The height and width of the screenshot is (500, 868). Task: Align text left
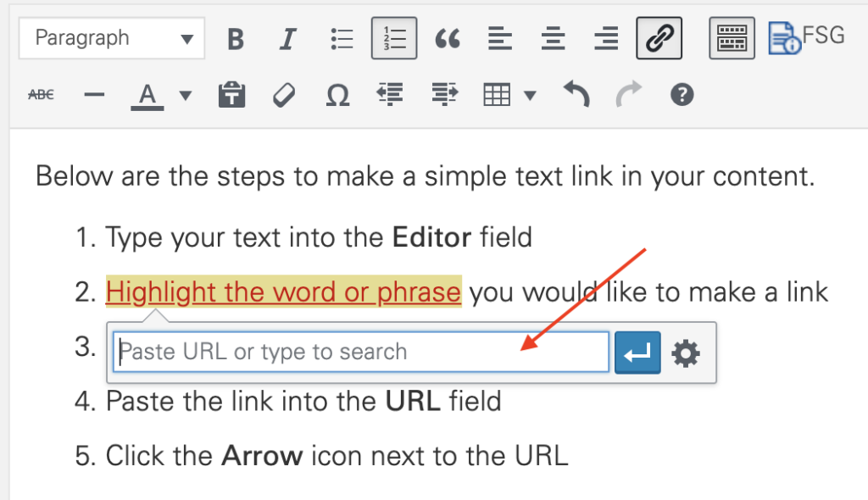500,39
